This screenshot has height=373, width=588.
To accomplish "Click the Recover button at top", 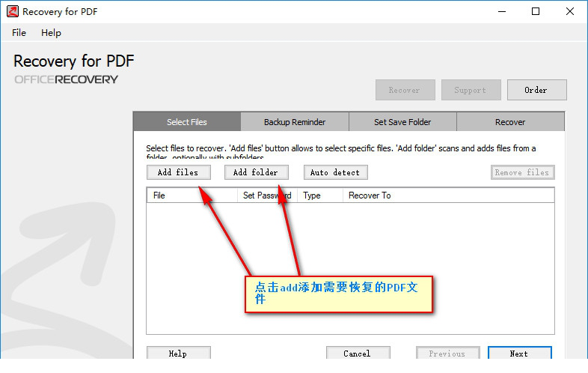I will pyautogui.click(x=405, y=90).
